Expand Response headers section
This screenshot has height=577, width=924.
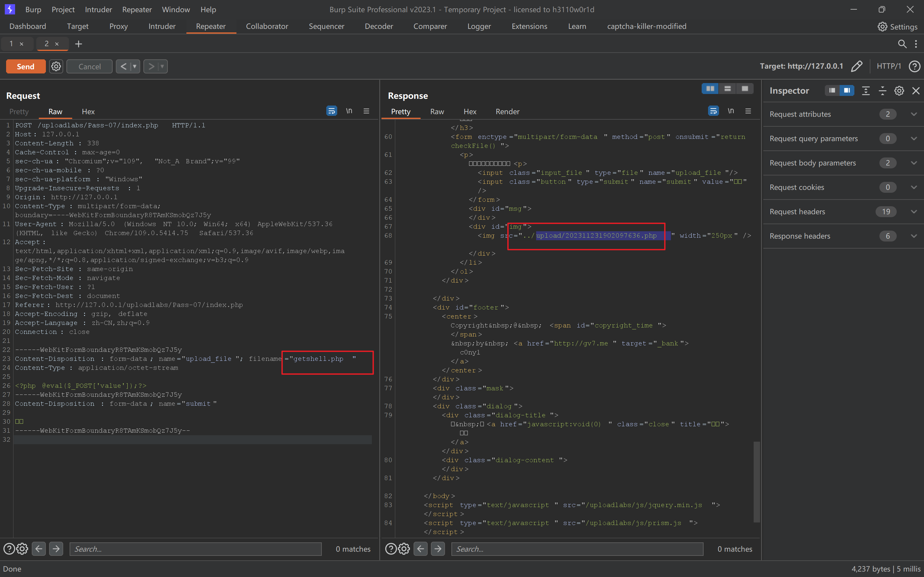(914, 236)
